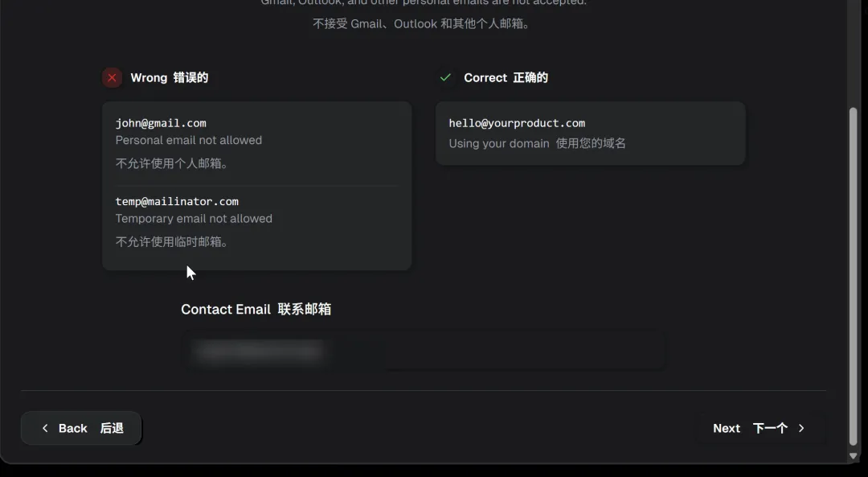Click the Wrong 错误的 heading
Screen dimensions: 868x477
click(x=170, y=77)
